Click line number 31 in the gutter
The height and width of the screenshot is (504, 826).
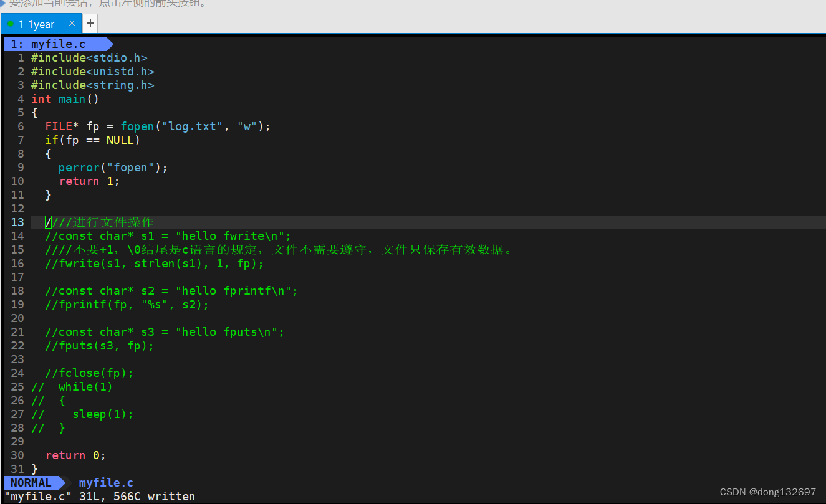point(17,469)
